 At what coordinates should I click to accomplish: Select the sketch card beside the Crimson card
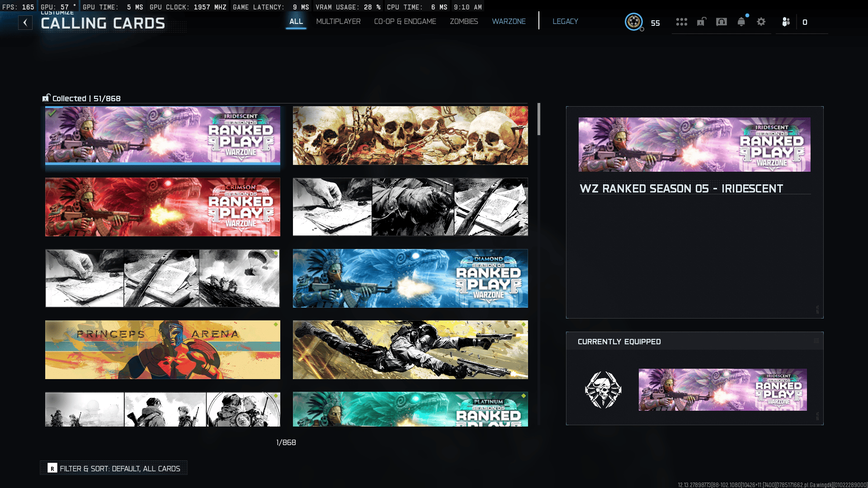[x=410, y=207]
